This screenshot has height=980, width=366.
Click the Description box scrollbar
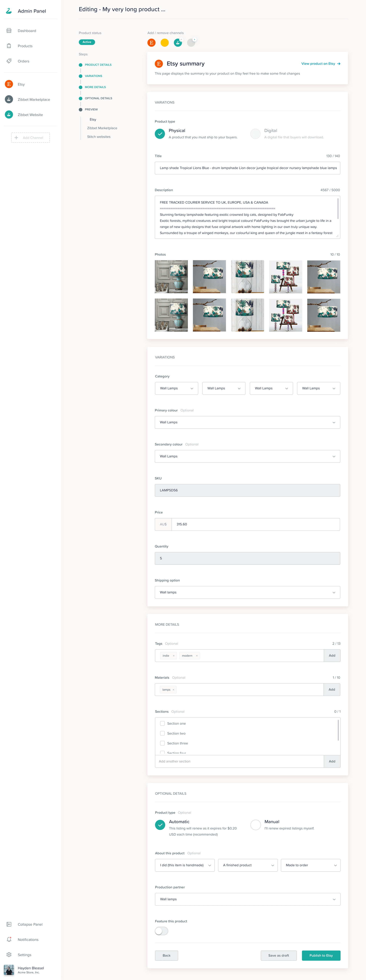coord(338,208)
